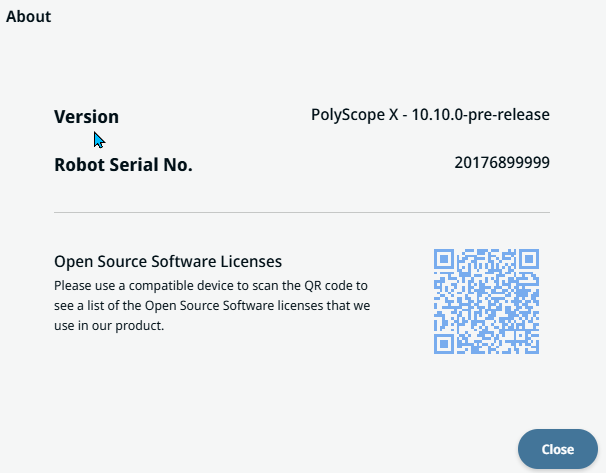Click the QR code's bottom-left finder square
The image size is (606, 473).
point(446,342)
